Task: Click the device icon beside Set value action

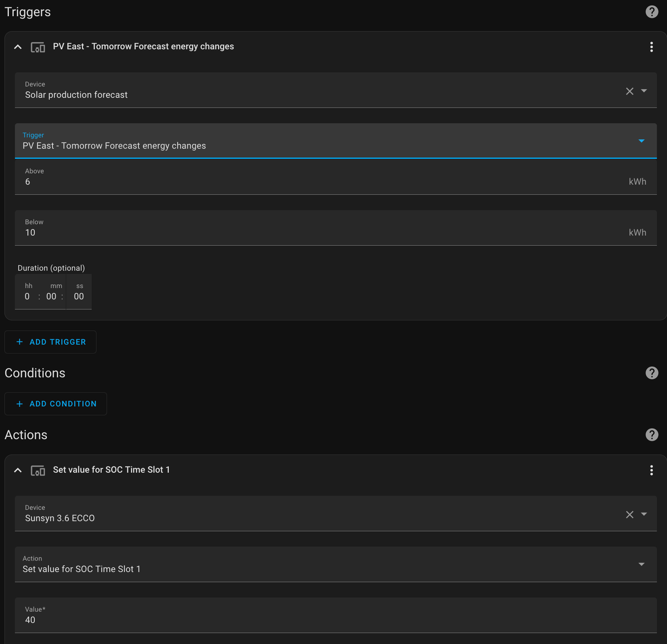Action: click(x=38, y=470)
